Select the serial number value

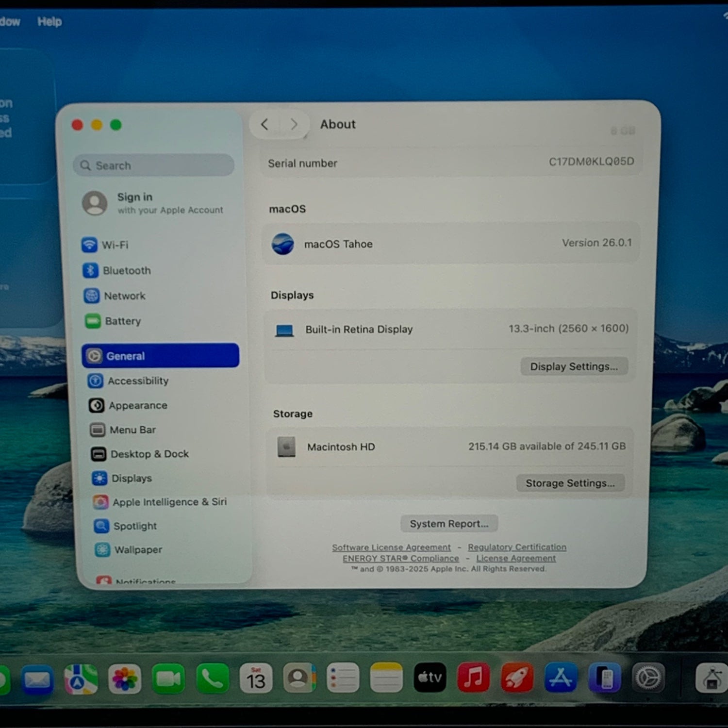592,162
